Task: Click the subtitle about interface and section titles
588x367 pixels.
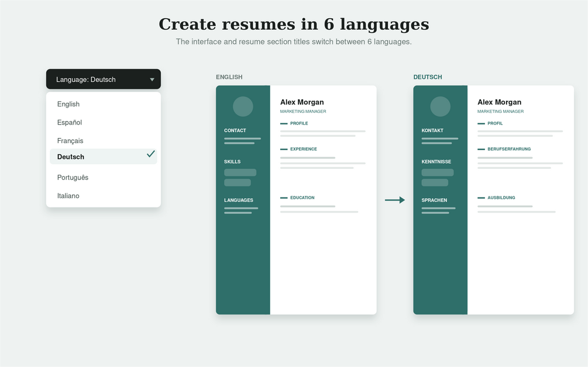Action: pos(294,41)
